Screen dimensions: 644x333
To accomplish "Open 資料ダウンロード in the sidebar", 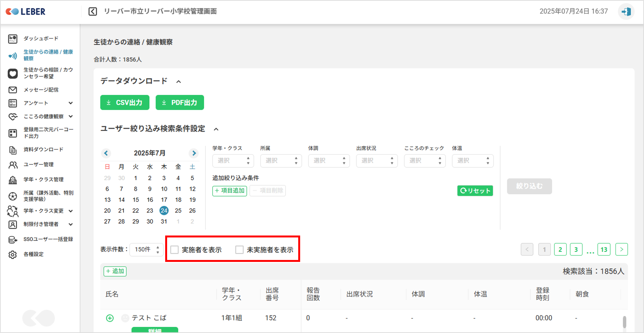I will coord(43,150).
